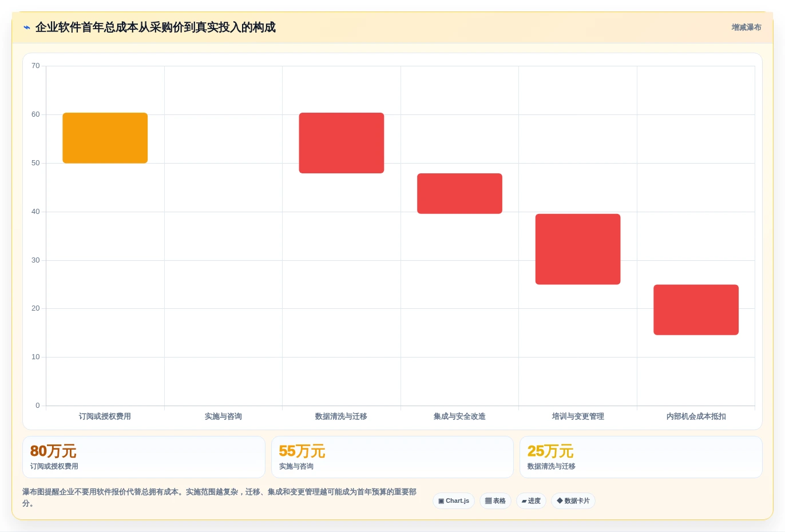Screen dimensions: 785x532
Task: Click the 25万元 data card
Action: point(641,457)
